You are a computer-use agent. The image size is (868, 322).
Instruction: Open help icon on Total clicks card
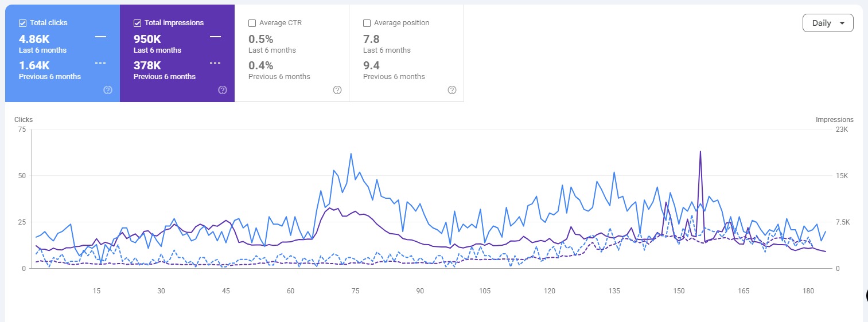tap(108, 90)
